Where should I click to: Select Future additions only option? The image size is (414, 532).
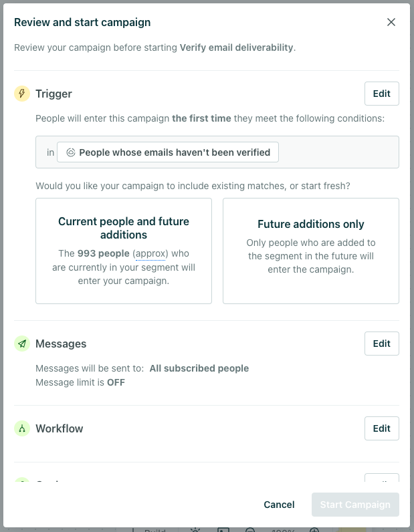click(x=311, y=251)
